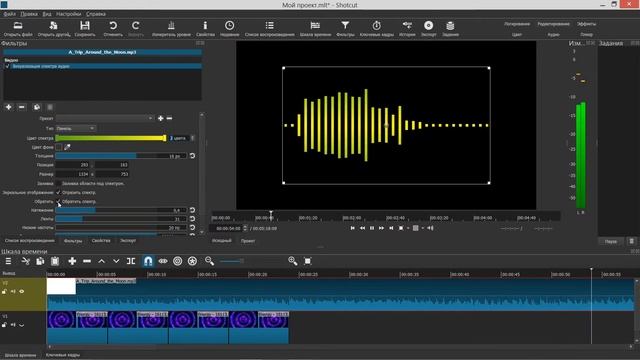Remove selected filter with minus button
Image resolution: width=640 pixels, height=360 pixels.
coord(22,107)
